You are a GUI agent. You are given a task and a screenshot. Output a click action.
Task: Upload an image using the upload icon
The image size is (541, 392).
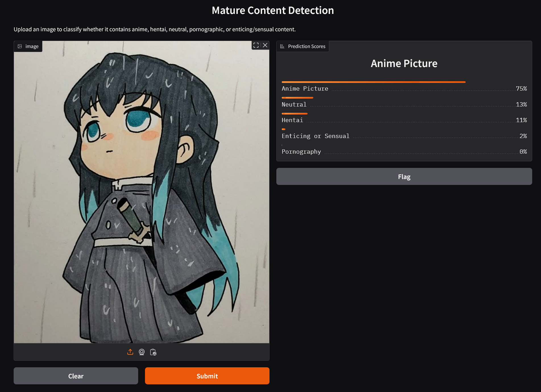[130, 352]
